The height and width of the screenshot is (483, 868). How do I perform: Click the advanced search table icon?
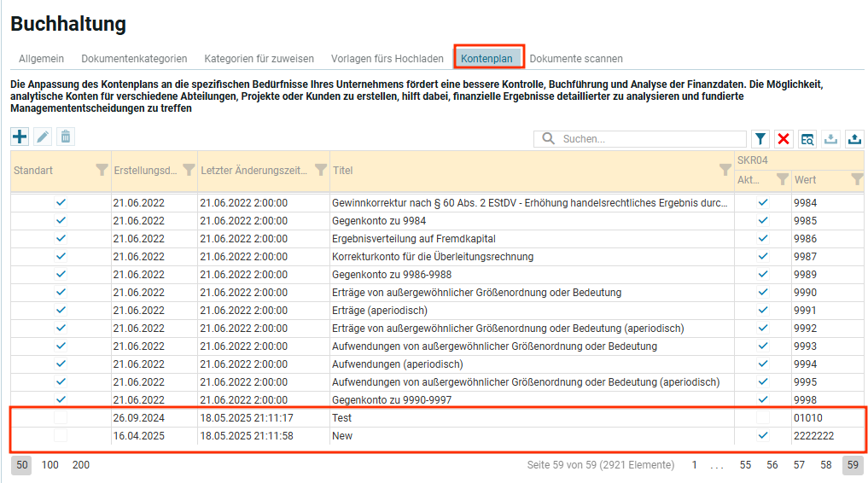(807, 139)
